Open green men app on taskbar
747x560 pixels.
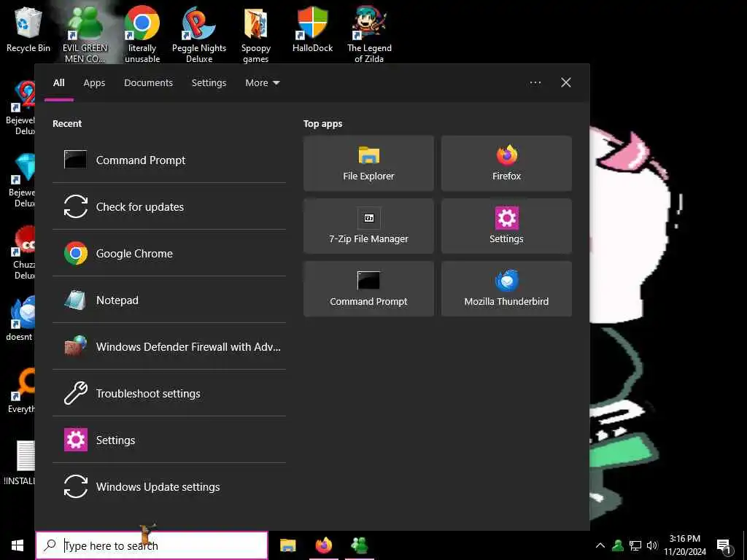pos(360,545)
